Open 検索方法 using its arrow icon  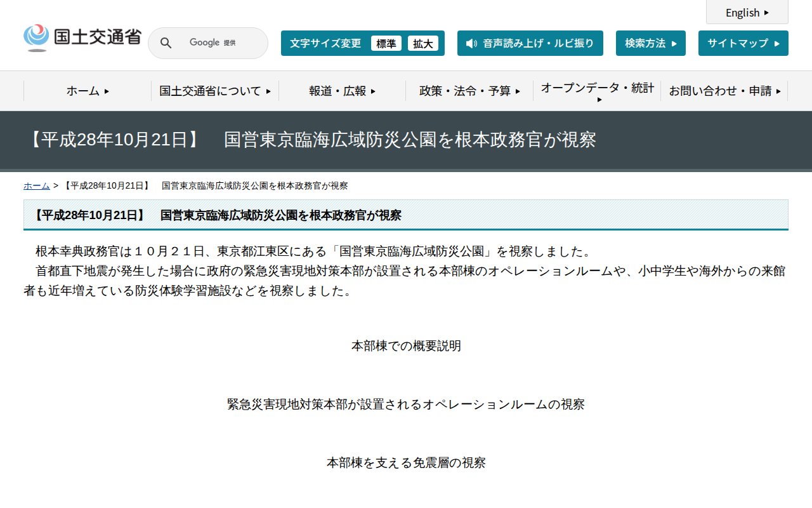[674, 43]
